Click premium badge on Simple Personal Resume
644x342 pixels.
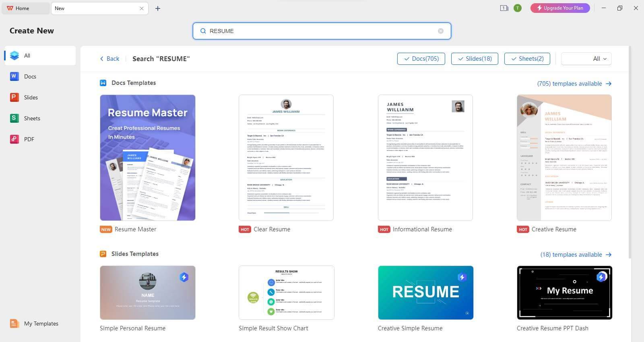coord(184,277)
